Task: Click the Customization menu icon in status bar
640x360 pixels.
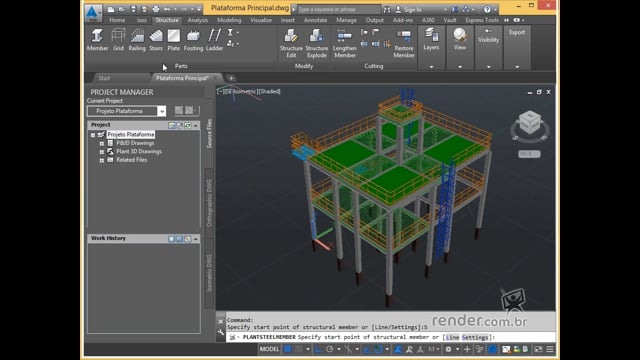Action: pyautogui.click(x=550, y=349)
